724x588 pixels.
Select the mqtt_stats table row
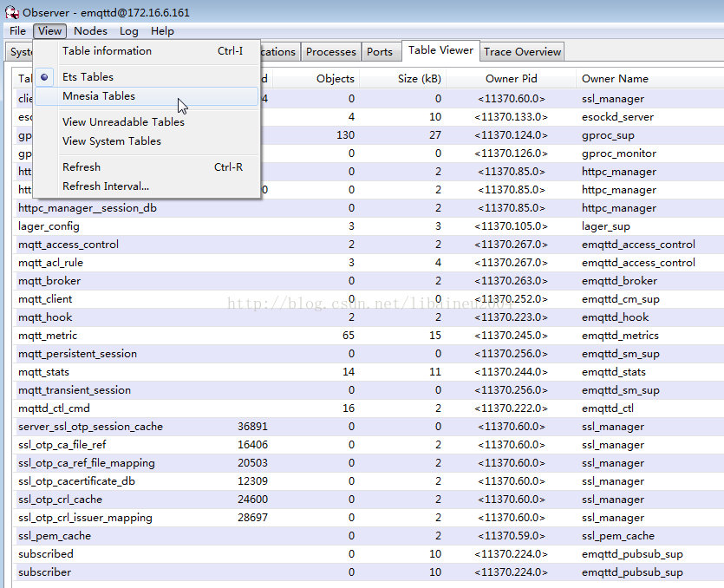click(x=369, y=372)
